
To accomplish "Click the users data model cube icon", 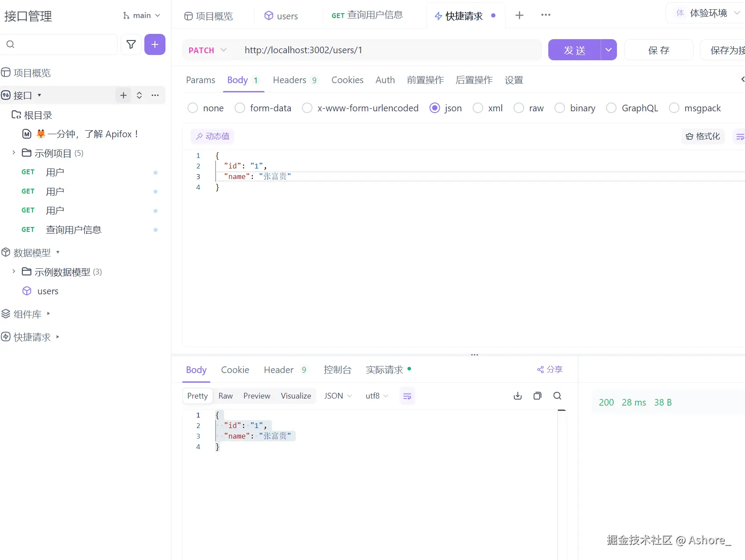I will coord(27,291).
